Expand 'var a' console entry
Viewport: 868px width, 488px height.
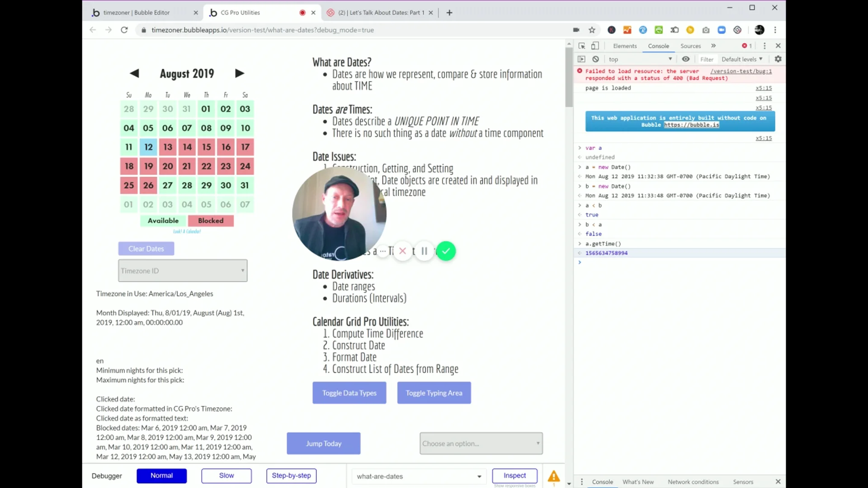pyautogui.click(x=580, y=148)
